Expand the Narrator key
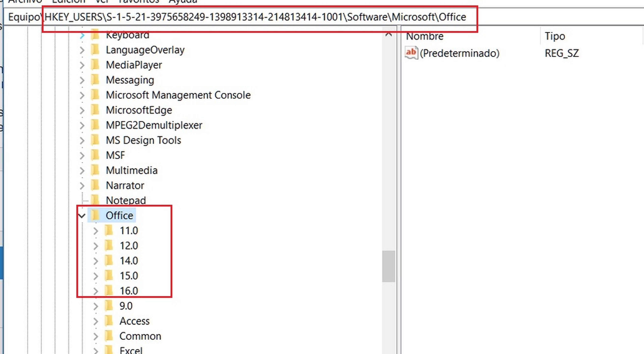This screenshot has width=644, height=354. pyautogui.click(x=82, y=186)
